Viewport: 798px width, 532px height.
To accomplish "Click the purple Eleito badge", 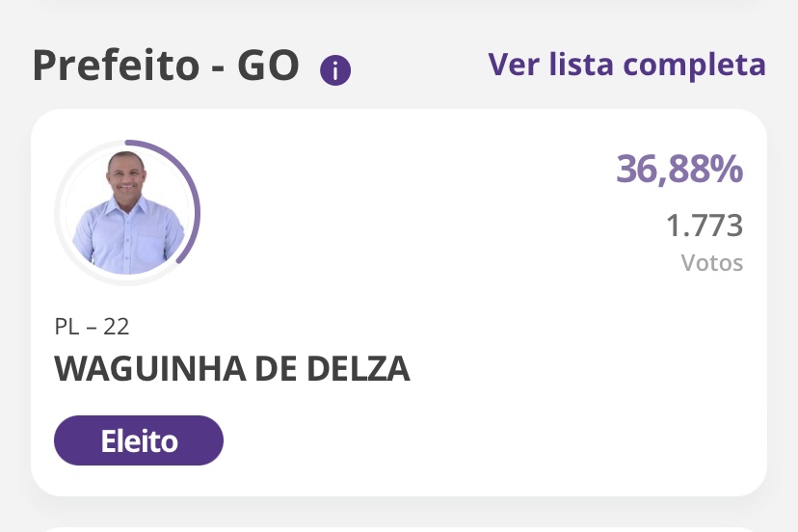I will click(139, 440).
